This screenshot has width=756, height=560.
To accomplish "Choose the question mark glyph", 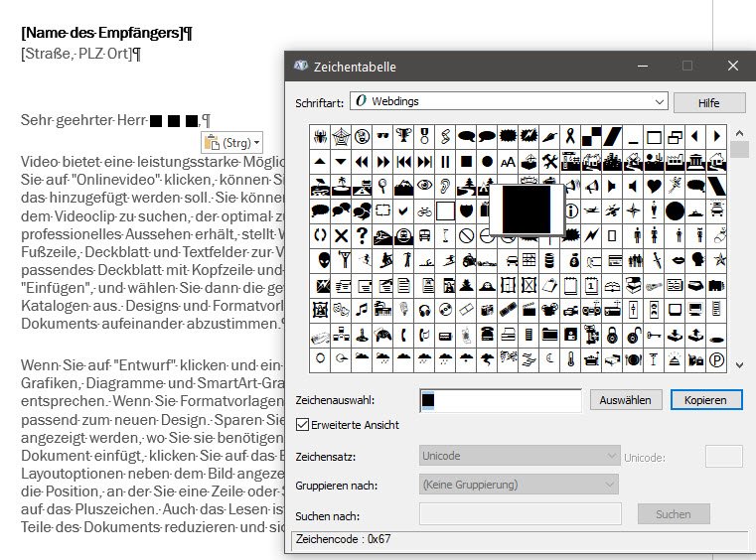I will (x=362, y=235).
